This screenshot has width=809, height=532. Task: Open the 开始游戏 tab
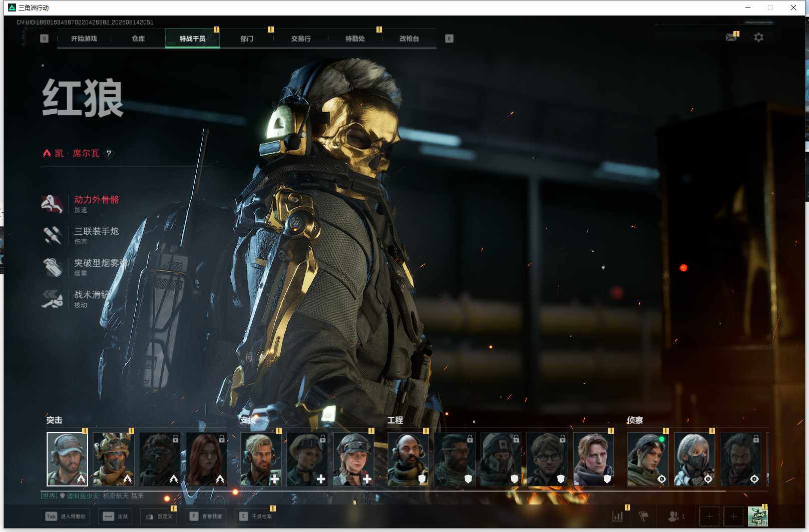click(x=84, y=39)
